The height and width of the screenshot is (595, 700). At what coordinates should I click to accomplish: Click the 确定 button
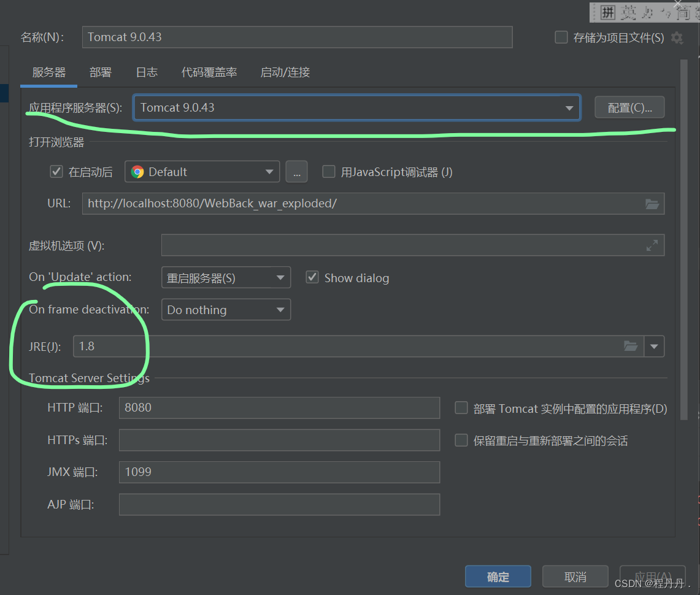click(498, 577)
